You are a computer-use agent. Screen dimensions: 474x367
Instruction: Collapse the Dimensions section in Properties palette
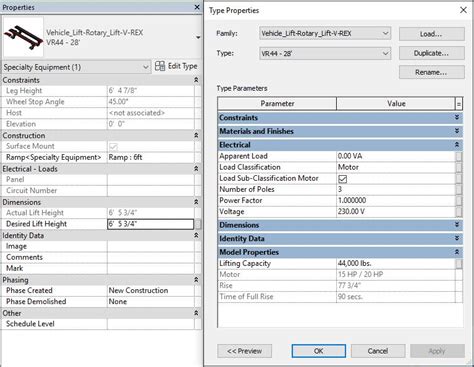click(196, 202)
